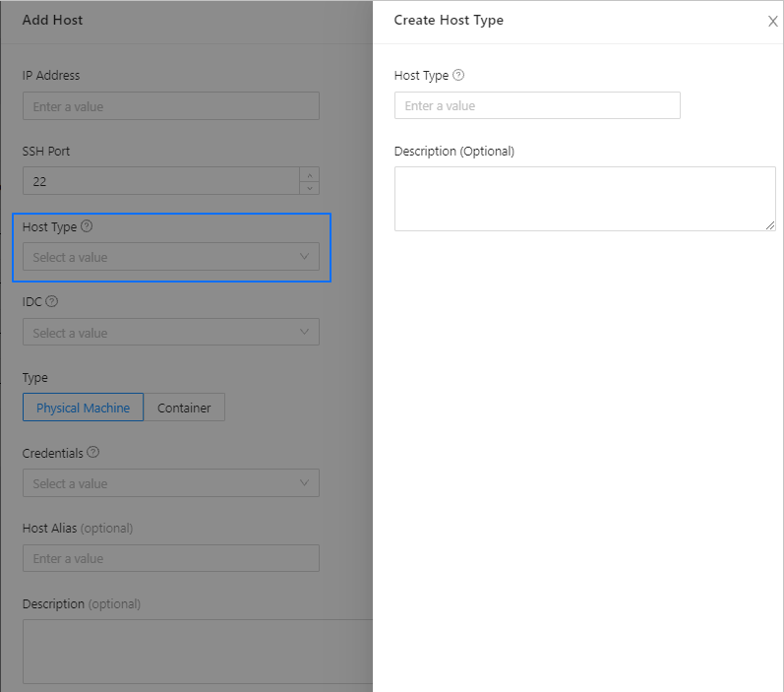Viewport: 784px width, 692px height.
Task: Select Container type option
Action: coord(184,408)
